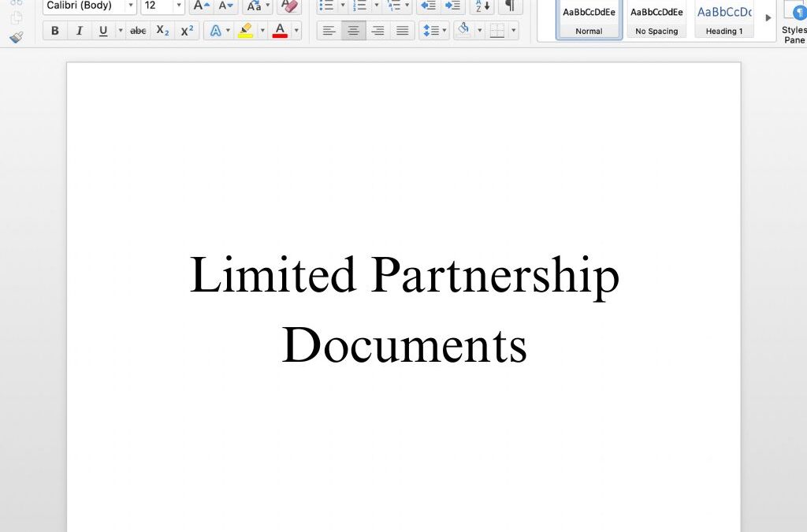Decrease the paragraph indent
Screen dimensions: 807x532
428,6
